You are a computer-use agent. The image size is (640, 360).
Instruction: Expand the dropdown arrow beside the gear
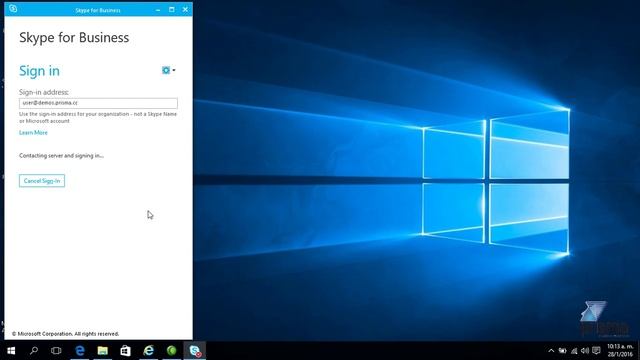tap(174, 70)
